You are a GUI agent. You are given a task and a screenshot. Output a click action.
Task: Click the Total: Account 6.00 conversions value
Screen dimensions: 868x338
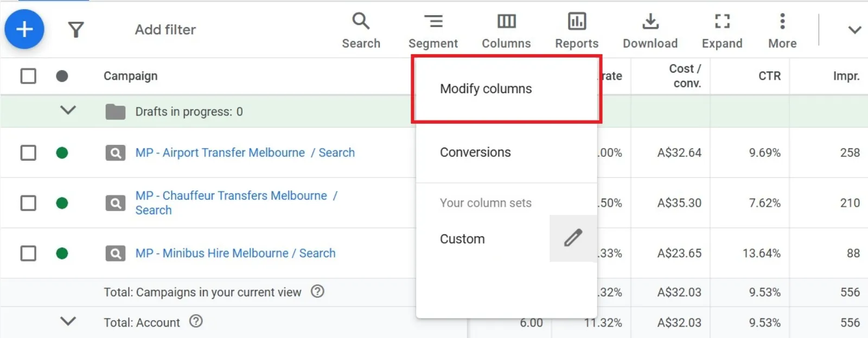531,323
